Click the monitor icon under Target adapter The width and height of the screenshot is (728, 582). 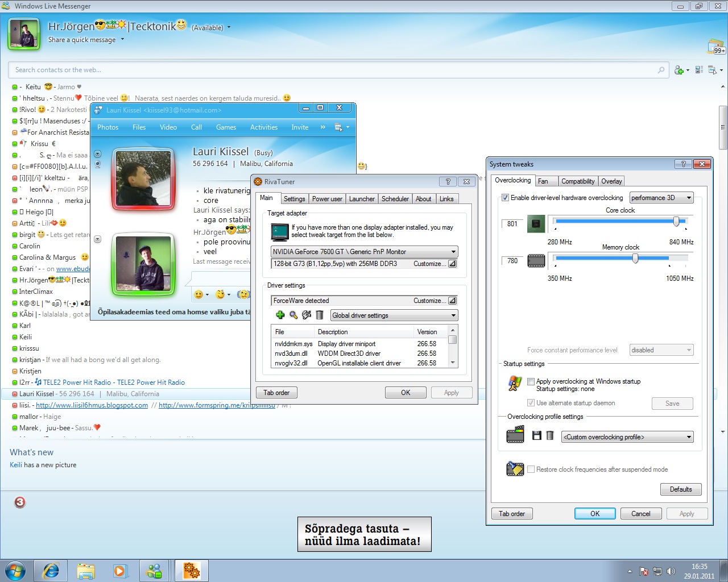coord(280,232)
